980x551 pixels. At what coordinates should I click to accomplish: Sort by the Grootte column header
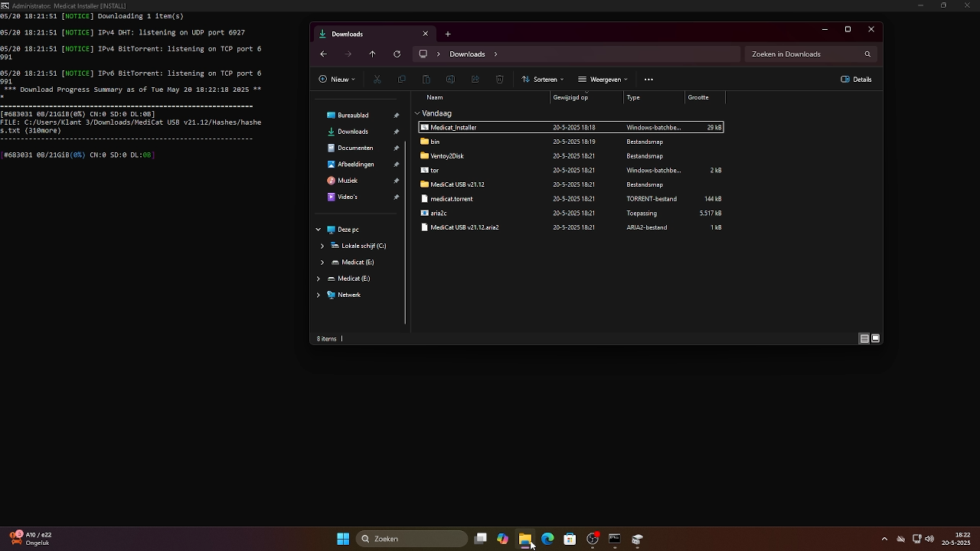(x=704, y=97)
